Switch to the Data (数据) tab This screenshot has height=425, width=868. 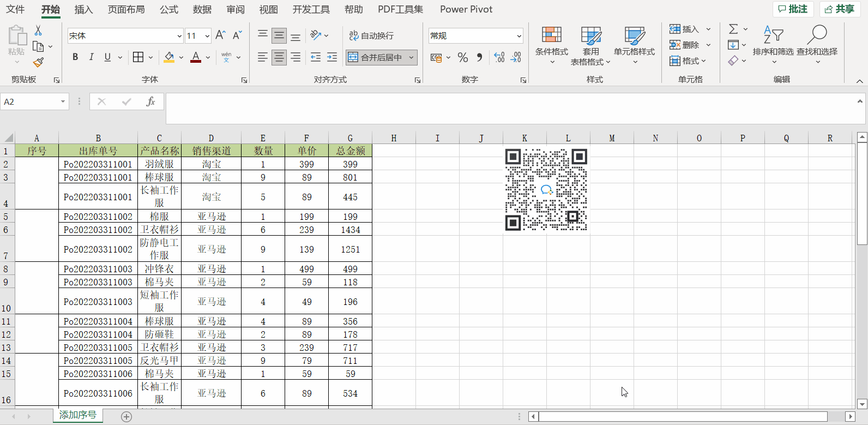(202, 9)
